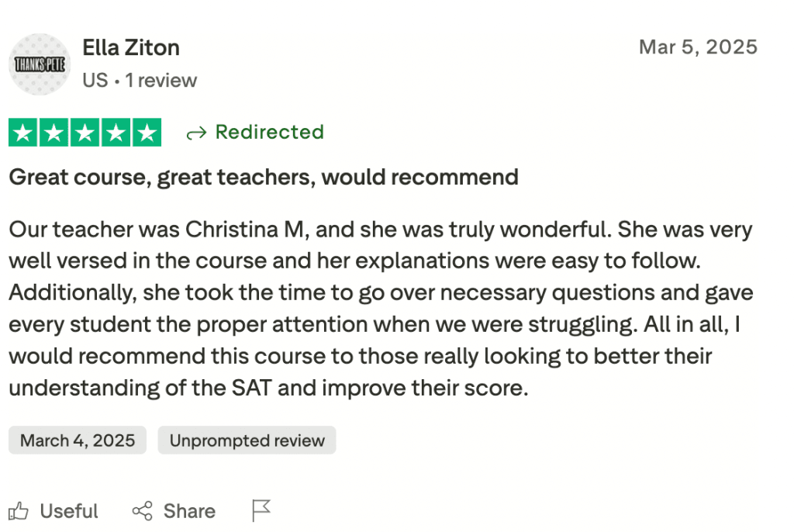Click the Share icon next to Useful

tap(142, 510)
